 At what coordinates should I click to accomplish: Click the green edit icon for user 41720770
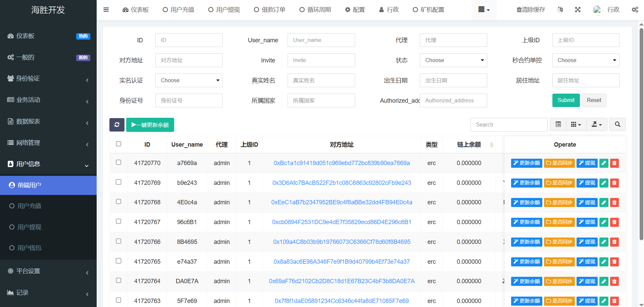[x=604, y=163]
